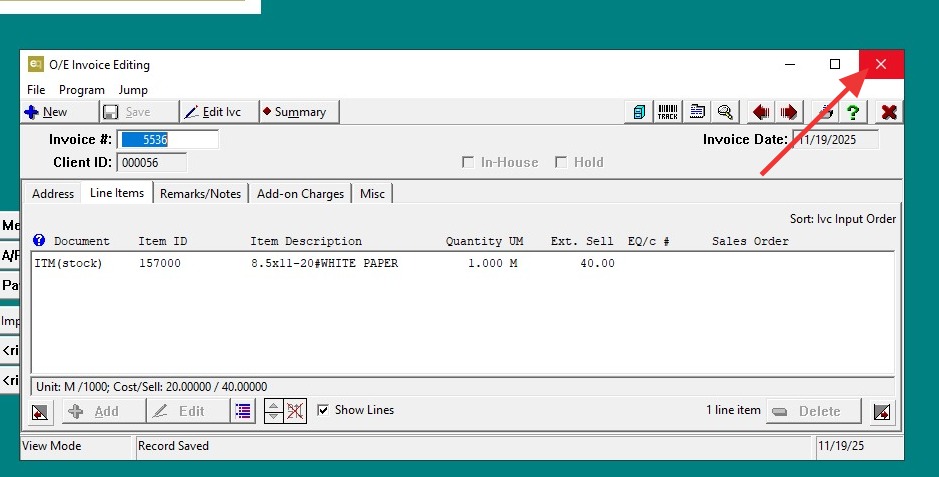Click the Edit line item button

coord(189,411)
